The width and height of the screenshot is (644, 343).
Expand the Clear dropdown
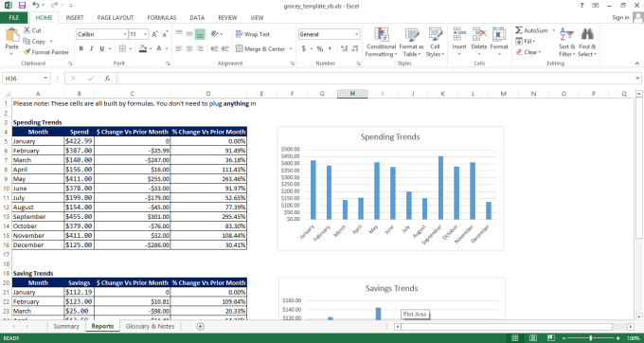point(540,52)
